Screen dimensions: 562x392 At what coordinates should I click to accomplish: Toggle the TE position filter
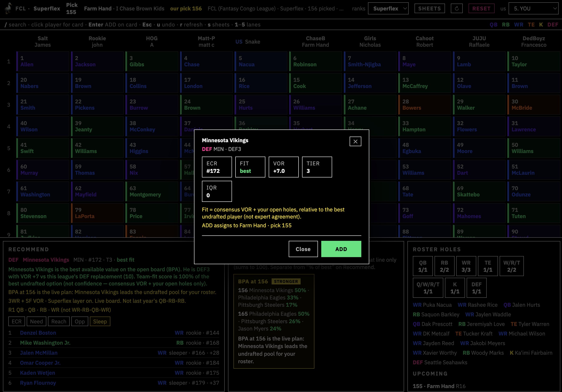click(x=531, y=25)
